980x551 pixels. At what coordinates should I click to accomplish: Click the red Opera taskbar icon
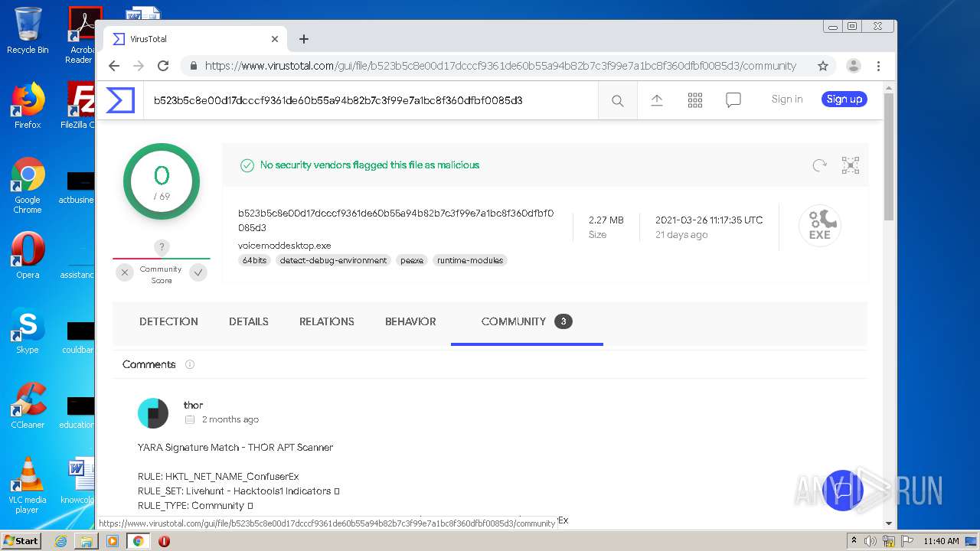164,541
